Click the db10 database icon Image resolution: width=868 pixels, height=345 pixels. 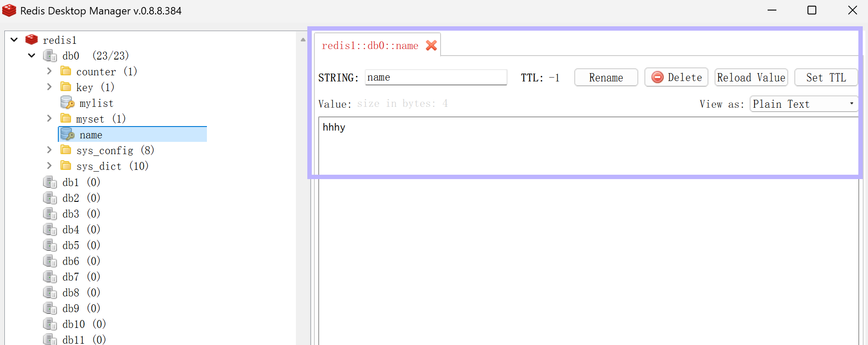tap(50, 324)
